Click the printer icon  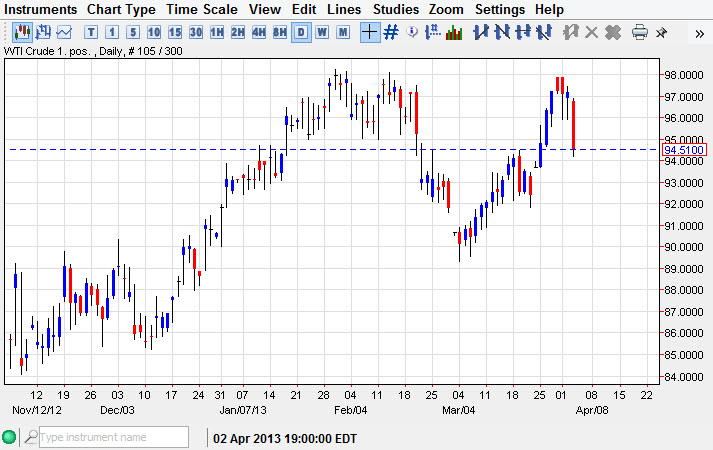(x=640, y=32)
